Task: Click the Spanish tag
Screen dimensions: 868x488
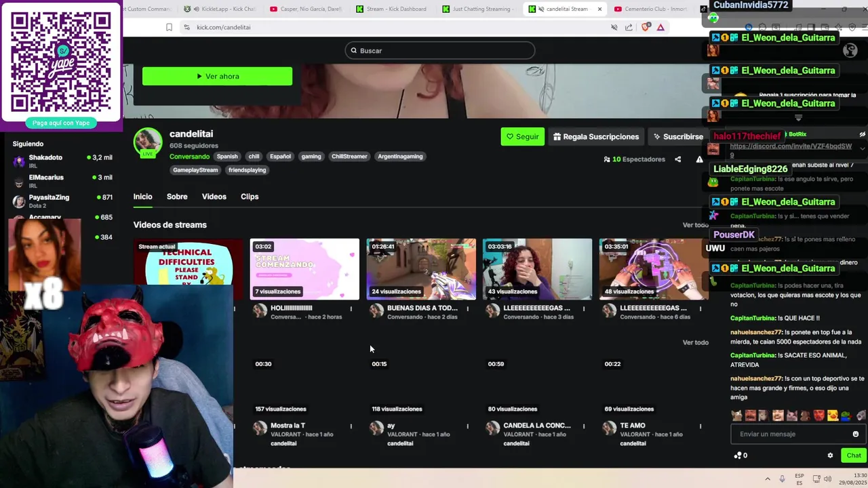Action: point(227,157)
